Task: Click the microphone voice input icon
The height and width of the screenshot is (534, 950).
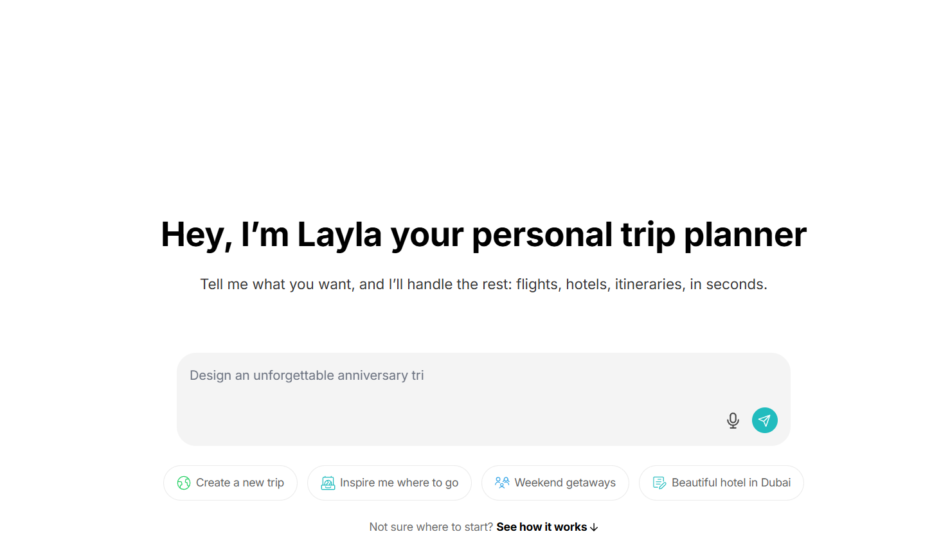Action: click(x=733, y=421)
